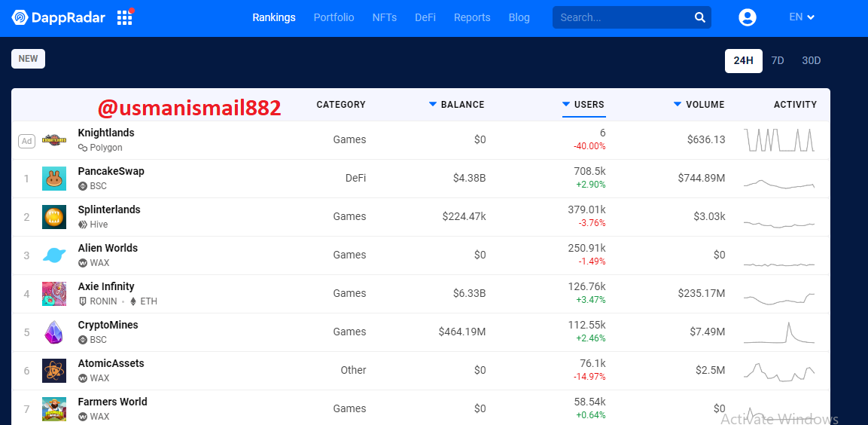Open the PancakeSwap dapp link
The width and height of the screenshot is (868, 425).
[x=111, y=171]
